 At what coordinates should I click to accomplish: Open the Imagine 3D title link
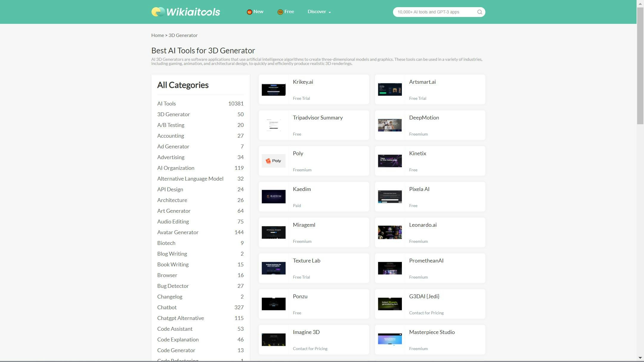click(306, 332)
